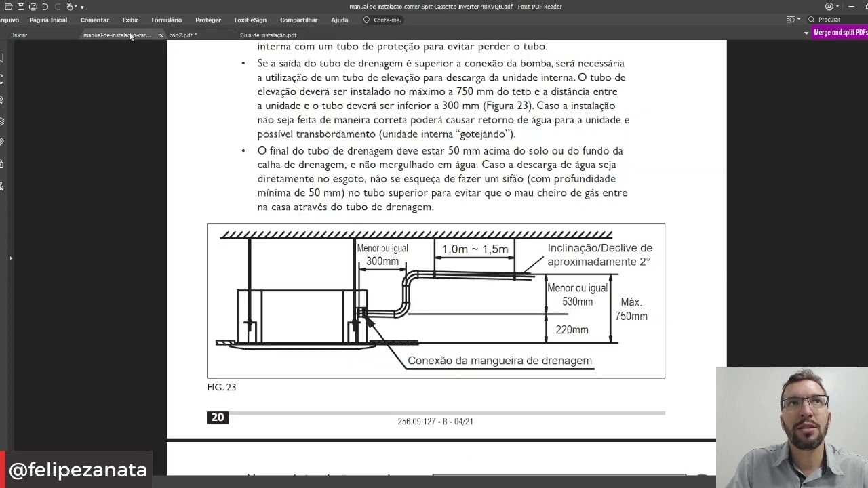Open the Ajuda ribbon tab
Viewport: 868px width, 488px height.
pos(339,20)
